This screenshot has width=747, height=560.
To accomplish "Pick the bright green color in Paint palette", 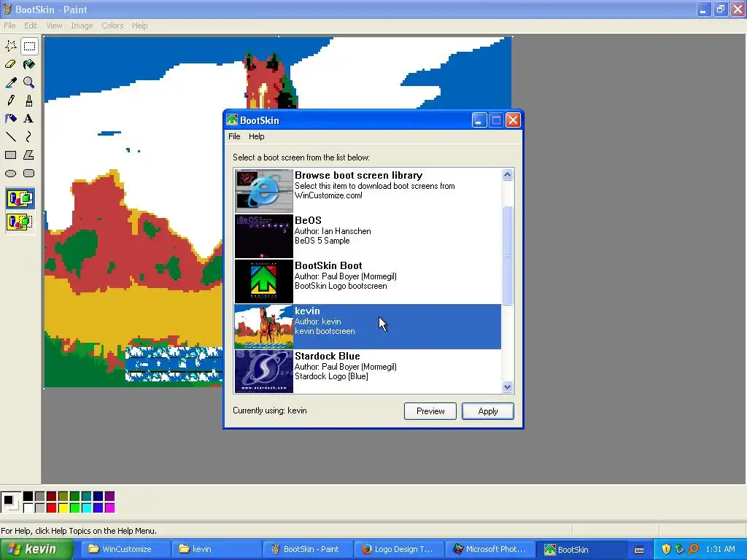I will [75, 508].
